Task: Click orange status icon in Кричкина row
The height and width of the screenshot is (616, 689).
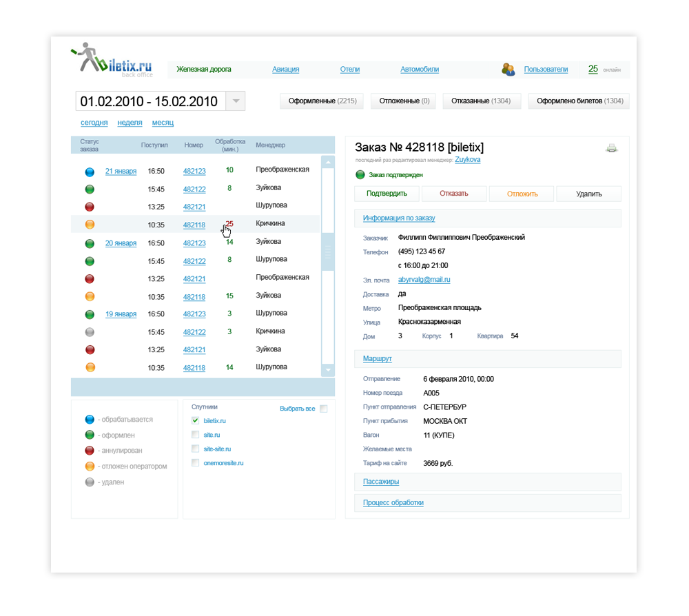Action: coord(90,225)
